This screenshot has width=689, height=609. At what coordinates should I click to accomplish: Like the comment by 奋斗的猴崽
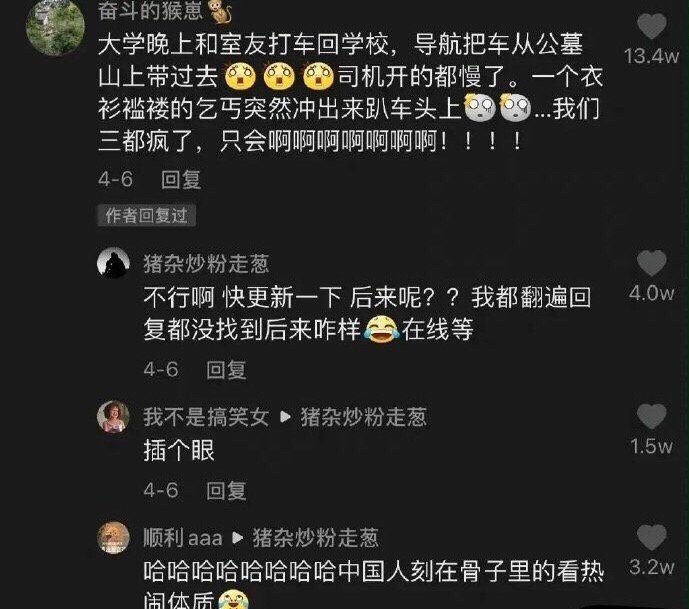652,26
